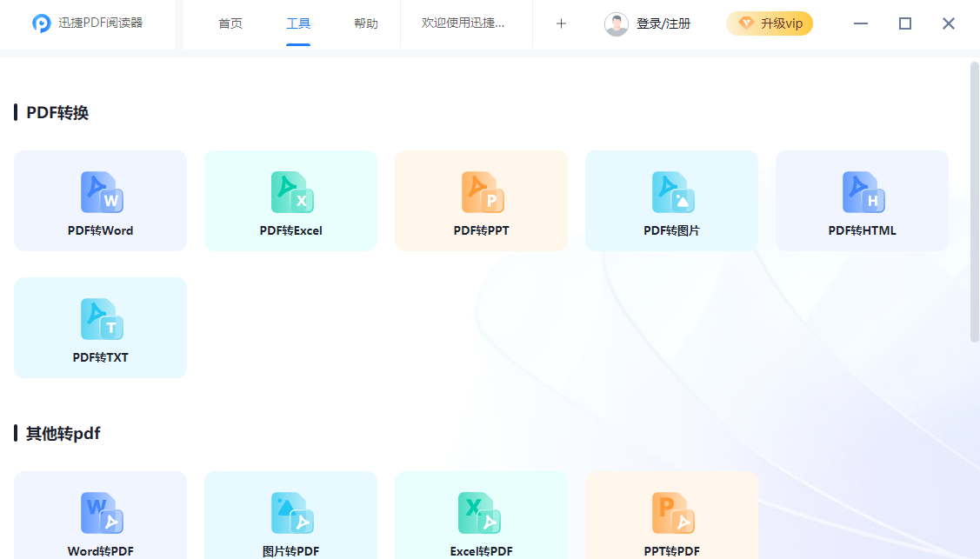Open the 帮助 menu
This screenshot has width=980, height=559.
[366, 23]
